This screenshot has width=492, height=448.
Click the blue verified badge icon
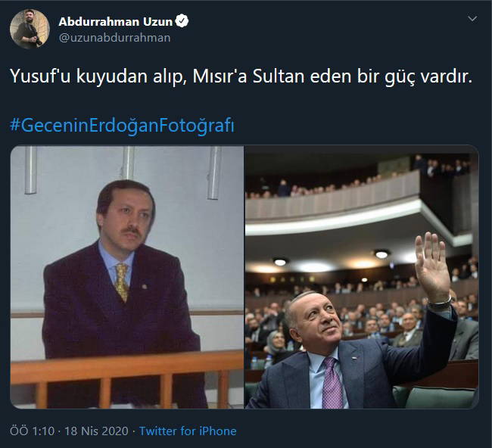click(x=182, y=21)
